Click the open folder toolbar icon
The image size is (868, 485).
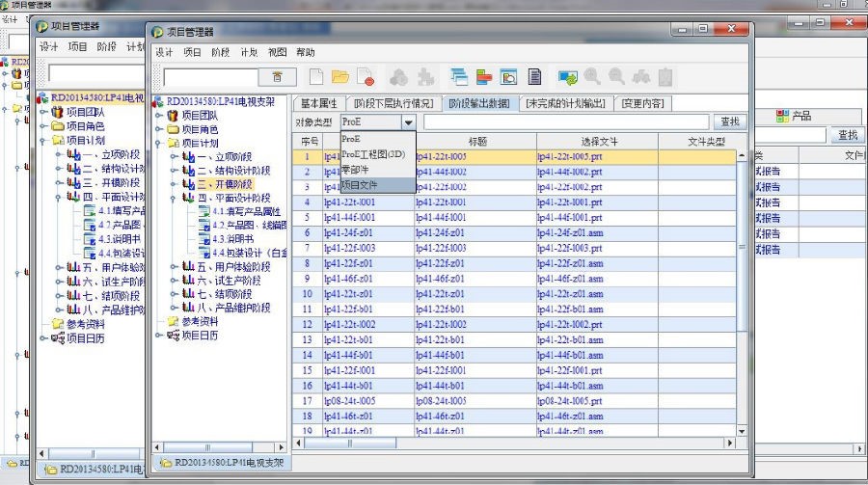click(339, 77)
